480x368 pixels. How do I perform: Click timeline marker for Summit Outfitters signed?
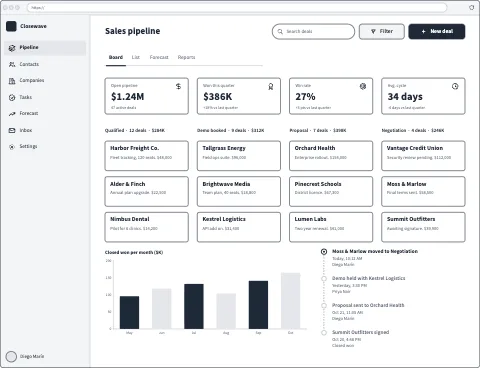coord(324,333)
